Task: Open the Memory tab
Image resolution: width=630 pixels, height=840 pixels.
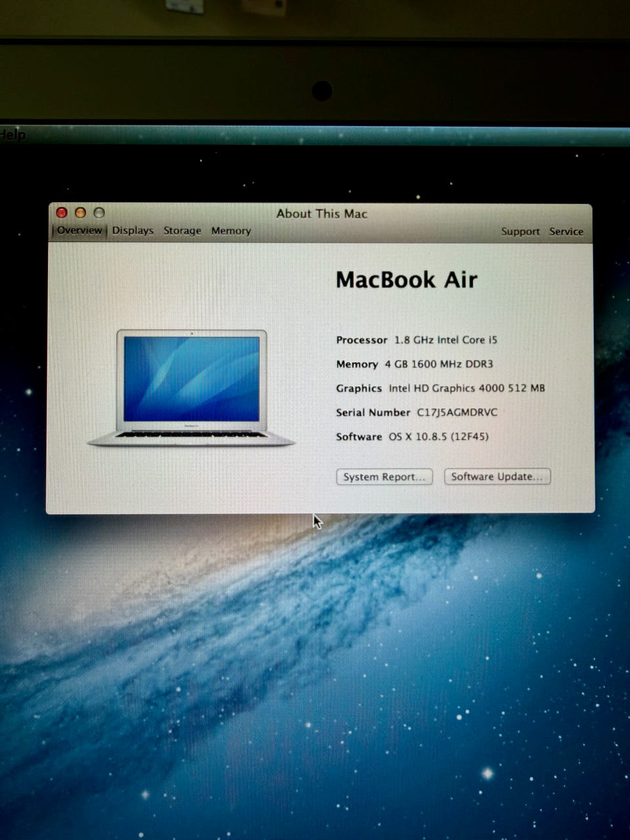Action: pos(231,231)
